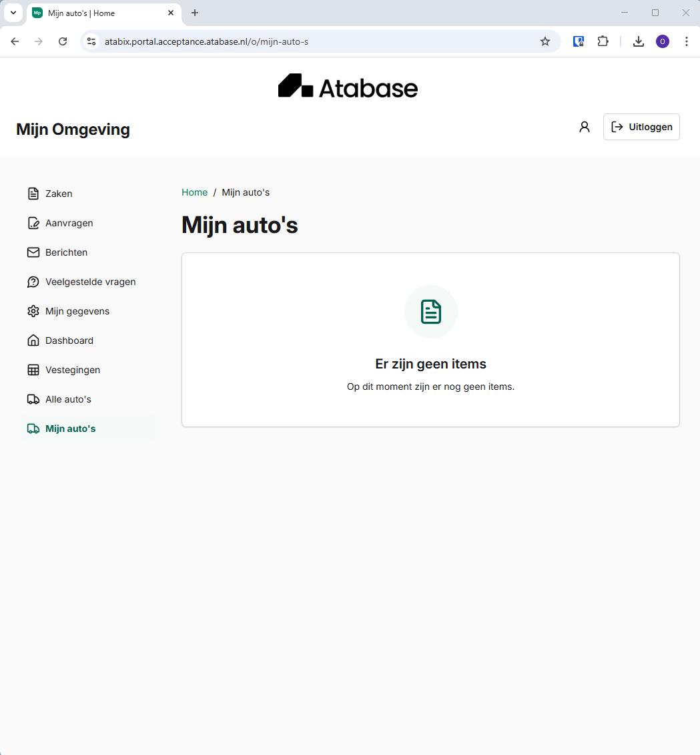Open the browser downloads icon
Viewport: 700px width, 755px height.
(x=638, y=41)
